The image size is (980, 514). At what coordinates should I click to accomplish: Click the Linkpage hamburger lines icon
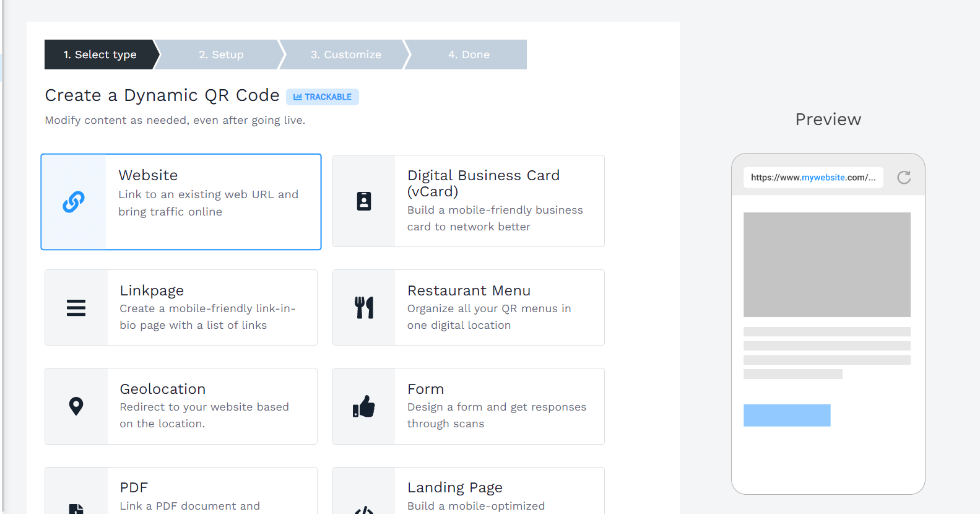76,308
